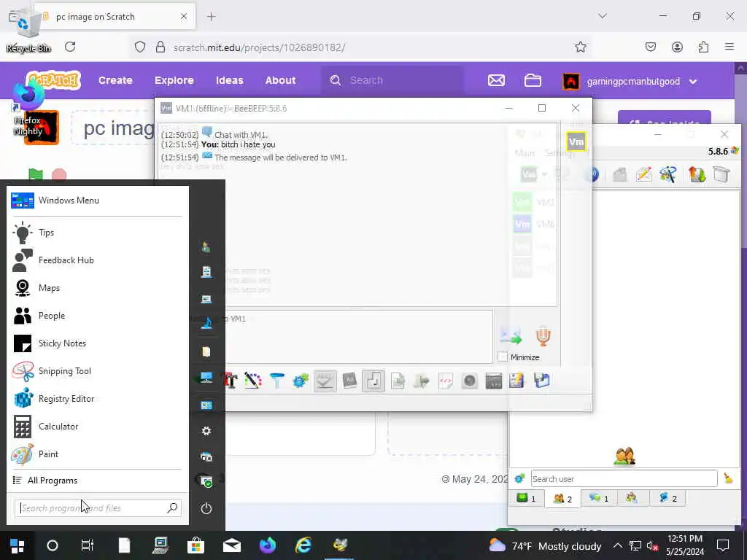The height and width of the screenshot is (560, 747).
Task: Open the font selection icon in chat toolbar
Action: (x=231, y=381)
